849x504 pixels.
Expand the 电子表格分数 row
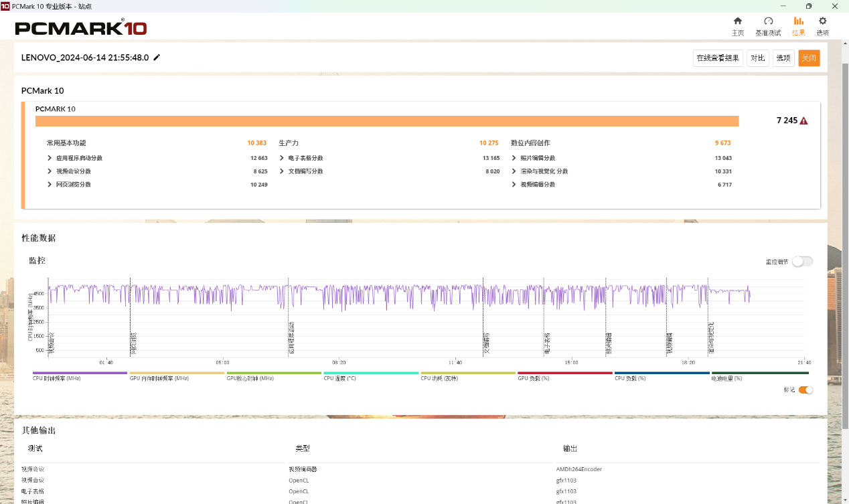[282, 158]
